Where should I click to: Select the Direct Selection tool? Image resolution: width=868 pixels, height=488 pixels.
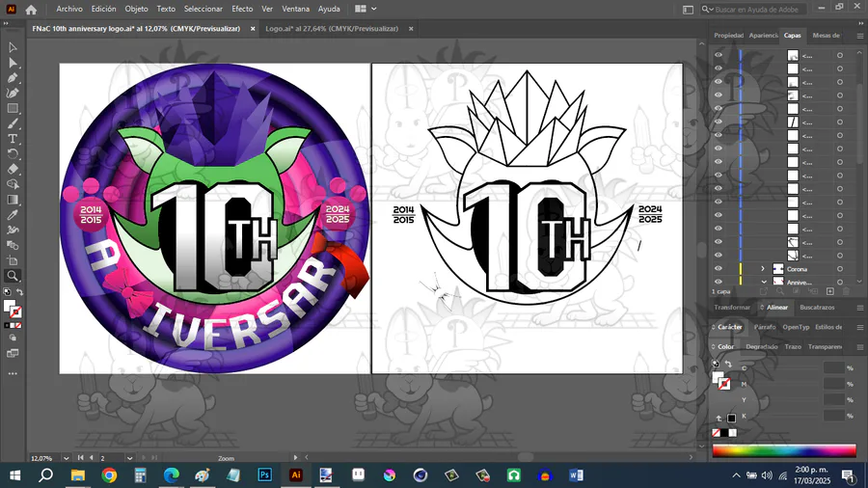click(13, 63)
